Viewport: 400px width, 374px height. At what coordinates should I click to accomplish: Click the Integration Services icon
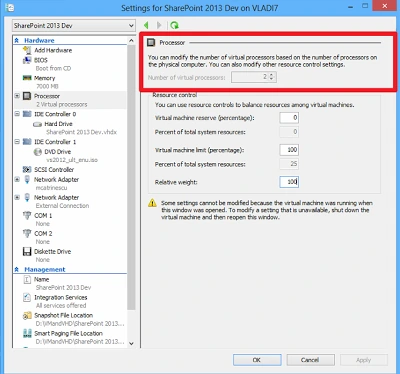pyautogui.click(x=27, y=297)
